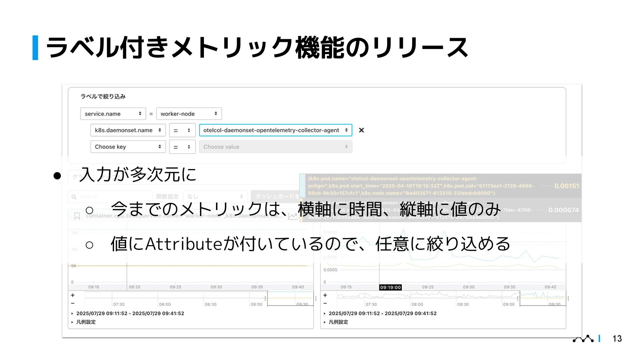This screenshot has width=644, height=362.
Task: Click the 09:19:00 time marker on right graph
Action: pyautogui.click(x=390, y=288)
